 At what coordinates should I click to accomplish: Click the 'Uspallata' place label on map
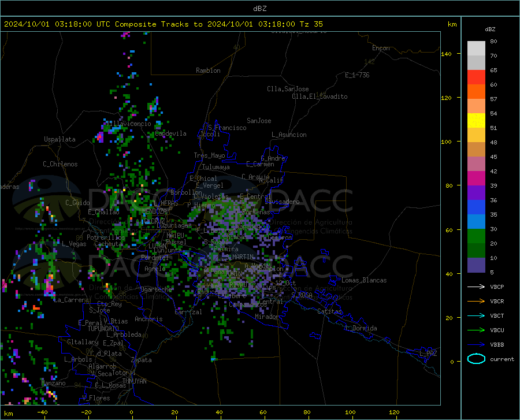[60, 139]
